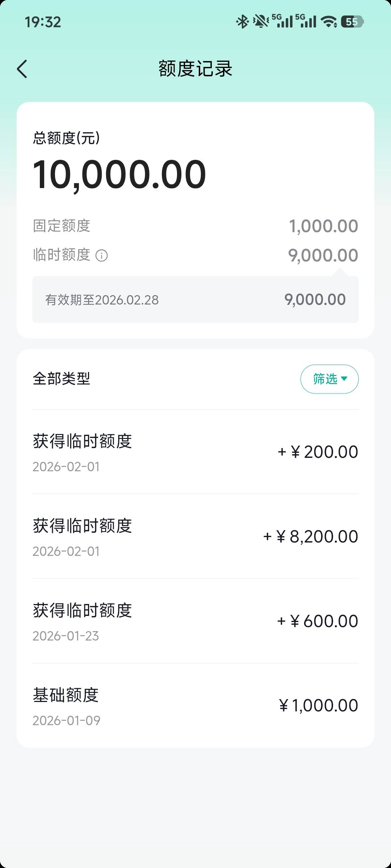Viewport: 391px width, 868px height.
Task: Tap the muted bell status icon
Action: pos(261,22)
